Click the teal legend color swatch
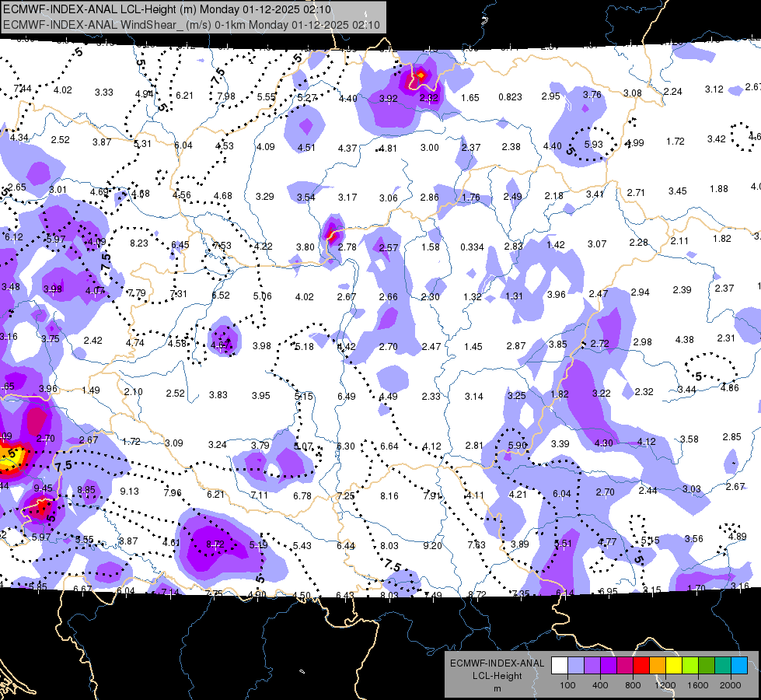 pos(723,666)
